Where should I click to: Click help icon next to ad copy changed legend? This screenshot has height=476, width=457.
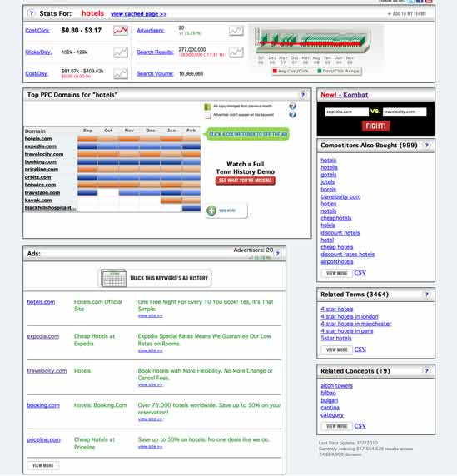click(x=292, y=107)
